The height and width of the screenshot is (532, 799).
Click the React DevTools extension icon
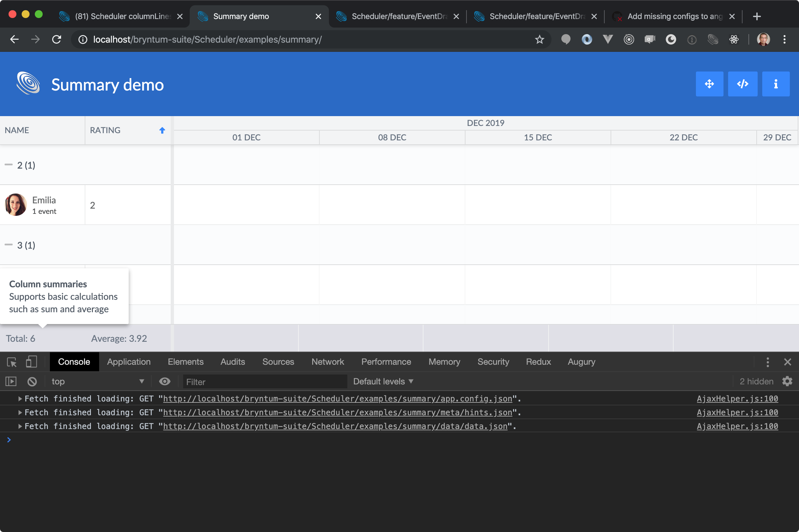point(734,40)
